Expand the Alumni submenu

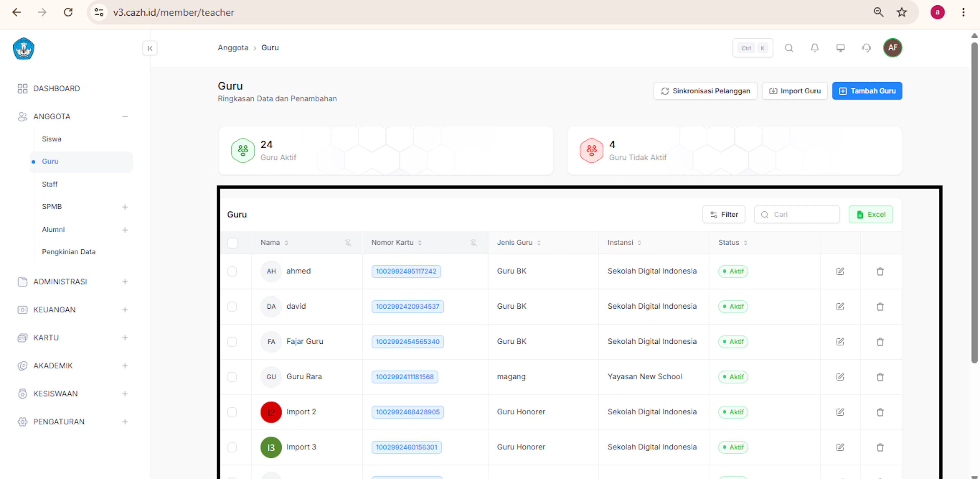point(125,230)
